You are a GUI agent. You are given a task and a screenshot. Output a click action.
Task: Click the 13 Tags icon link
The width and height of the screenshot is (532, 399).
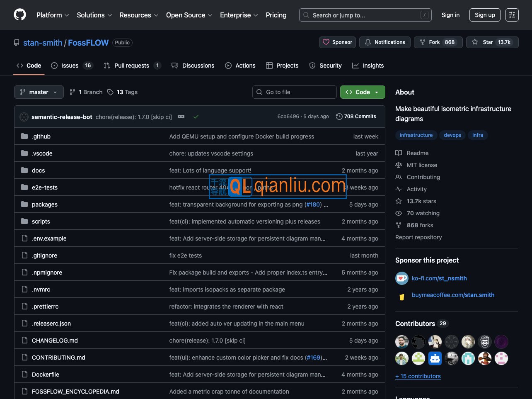(122, 92)
